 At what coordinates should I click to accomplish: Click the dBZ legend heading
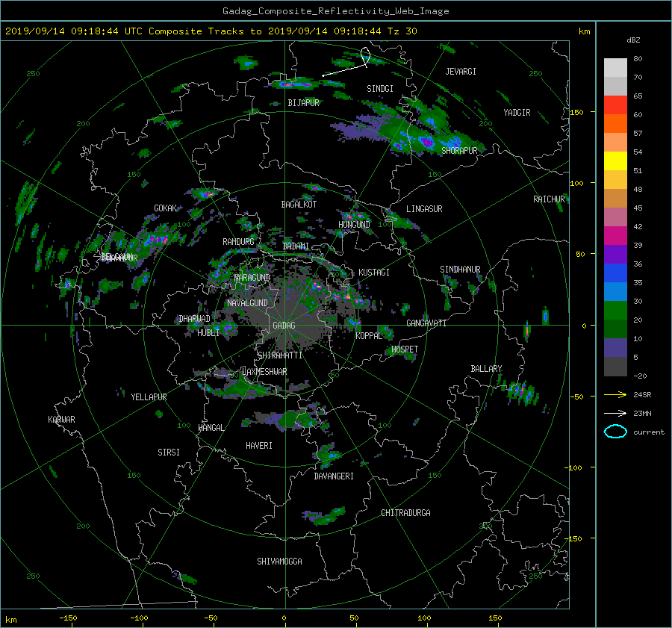click(x=633, y=40)
